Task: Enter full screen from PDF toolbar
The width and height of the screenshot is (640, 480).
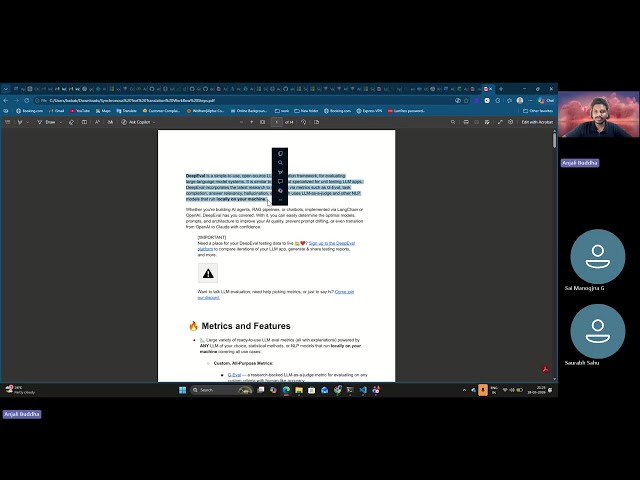Action: 500,122
